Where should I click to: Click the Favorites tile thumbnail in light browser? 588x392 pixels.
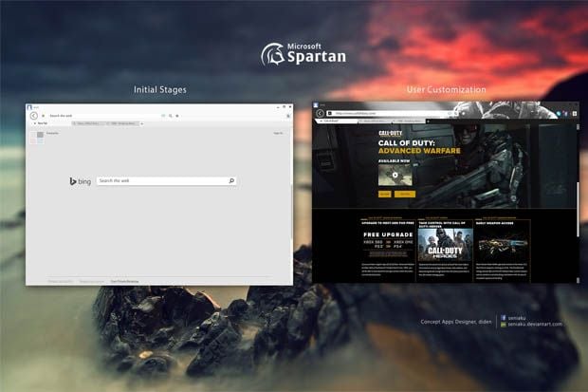37,138
